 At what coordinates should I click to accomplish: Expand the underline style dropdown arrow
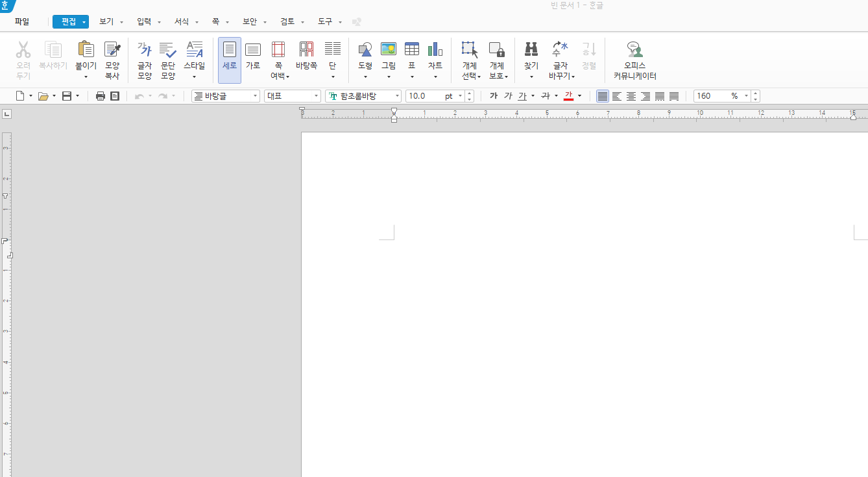tap(533, 96)
